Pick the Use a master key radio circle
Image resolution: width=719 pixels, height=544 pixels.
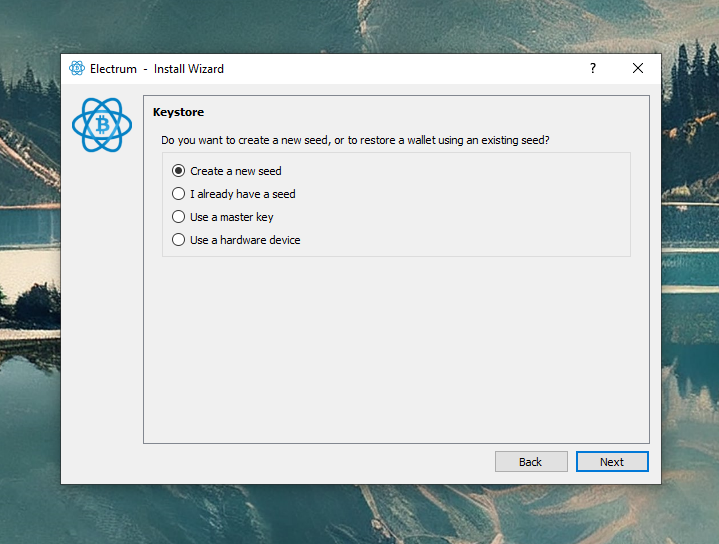click(179, 217)
